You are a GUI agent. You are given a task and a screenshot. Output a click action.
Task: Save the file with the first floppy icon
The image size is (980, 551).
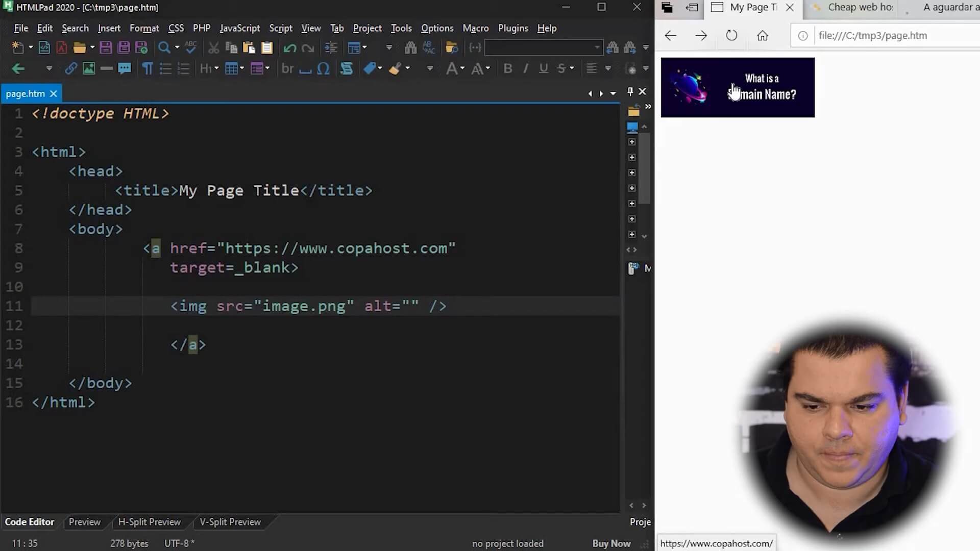coord(106,48)
